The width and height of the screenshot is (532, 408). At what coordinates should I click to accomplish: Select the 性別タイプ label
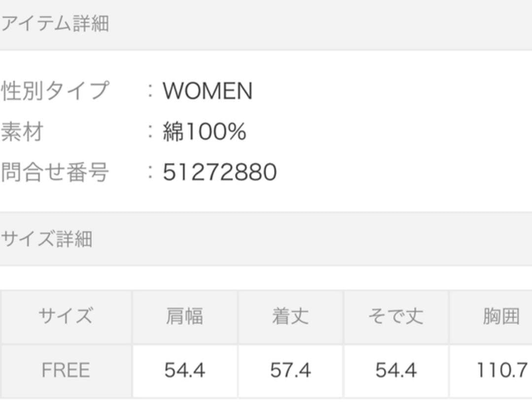[55, 91]
